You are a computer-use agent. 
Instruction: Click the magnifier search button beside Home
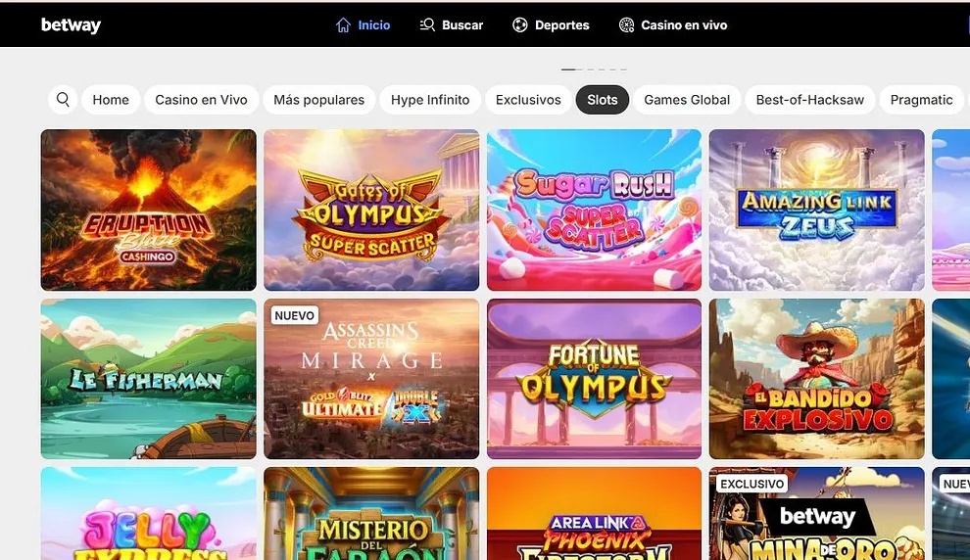coord(63,100)
